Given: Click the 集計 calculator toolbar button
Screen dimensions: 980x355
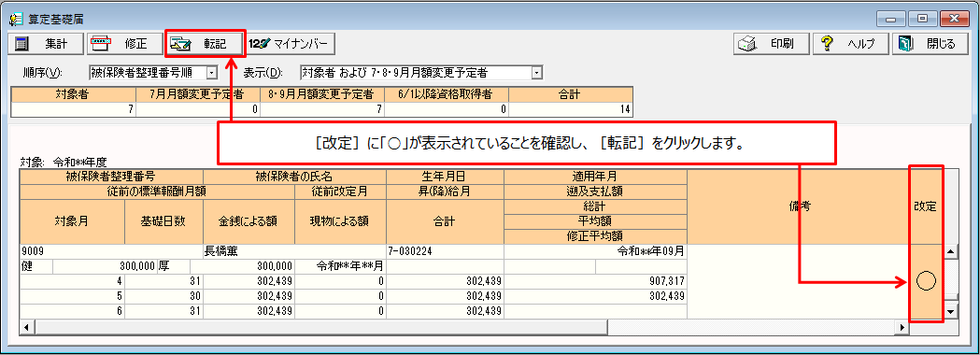Looking at the screenshot, I should pyautogui.click(x=47, y=44).
